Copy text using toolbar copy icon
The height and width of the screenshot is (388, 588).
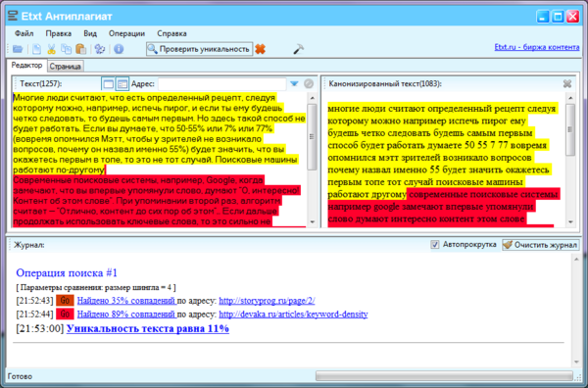click(66, 49)
